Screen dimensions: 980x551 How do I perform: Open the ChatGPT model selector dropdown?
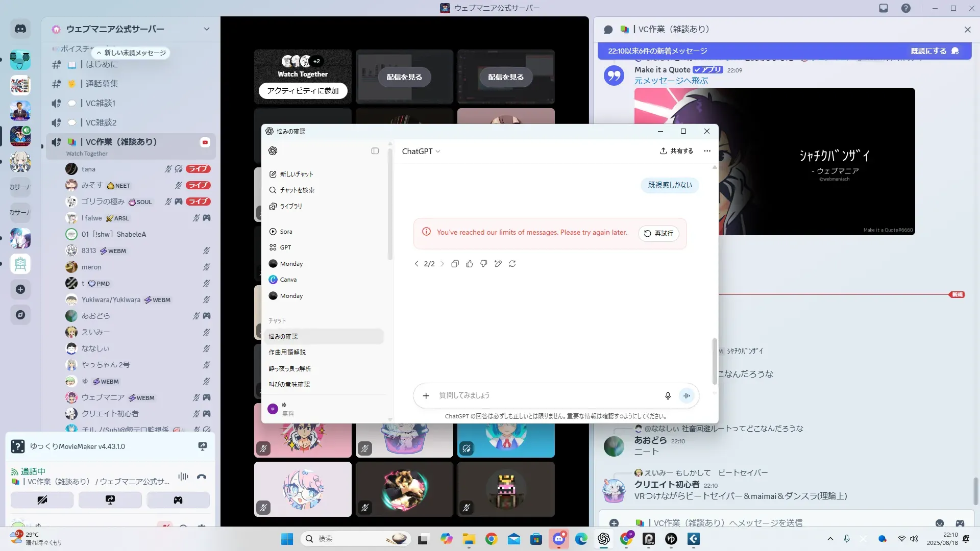click(421, 152)
